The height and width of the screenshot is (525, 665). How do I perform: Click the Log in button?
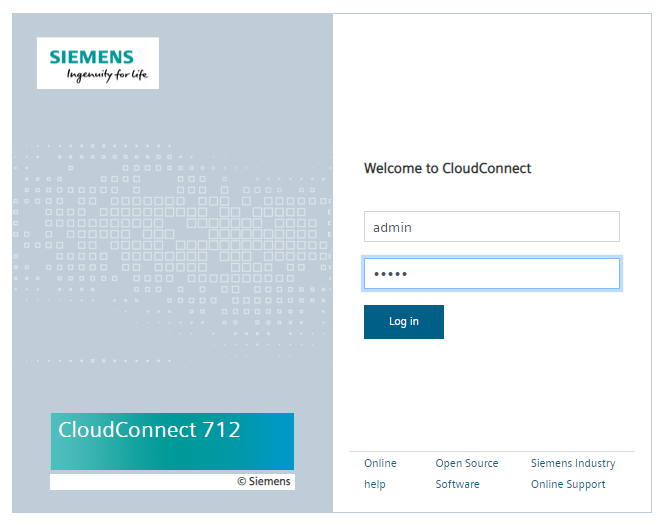[404, 322]
